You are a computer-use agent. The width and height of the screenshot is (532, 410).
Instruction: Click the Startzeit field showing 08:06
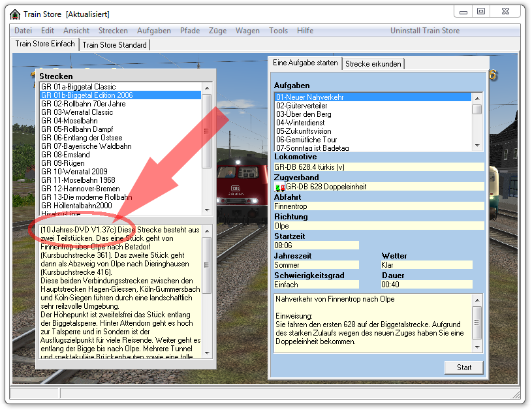click(x=316, y=245)
